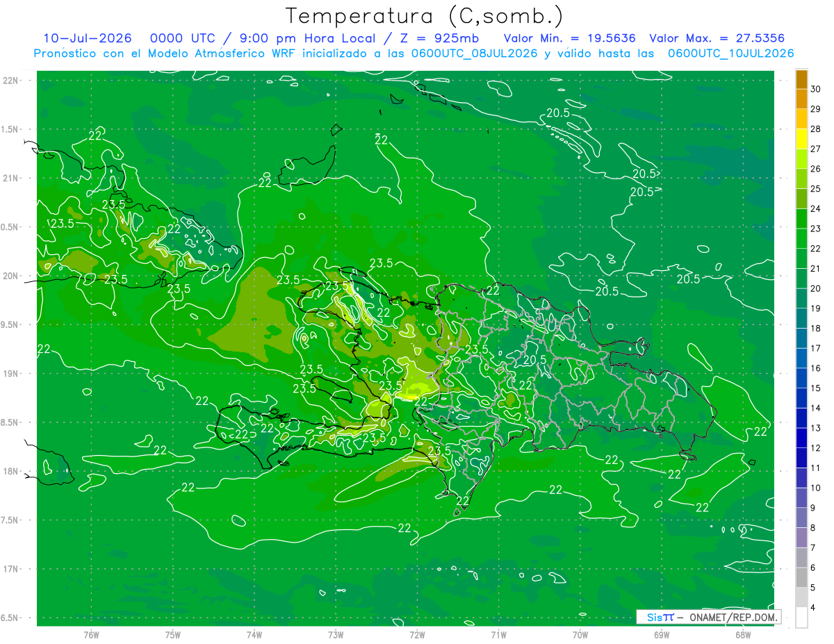Click the "Sisπ – ONAMET/REP.DOM." credit label
The height and width of the screenshot is (644, 834).
point(709,617)
